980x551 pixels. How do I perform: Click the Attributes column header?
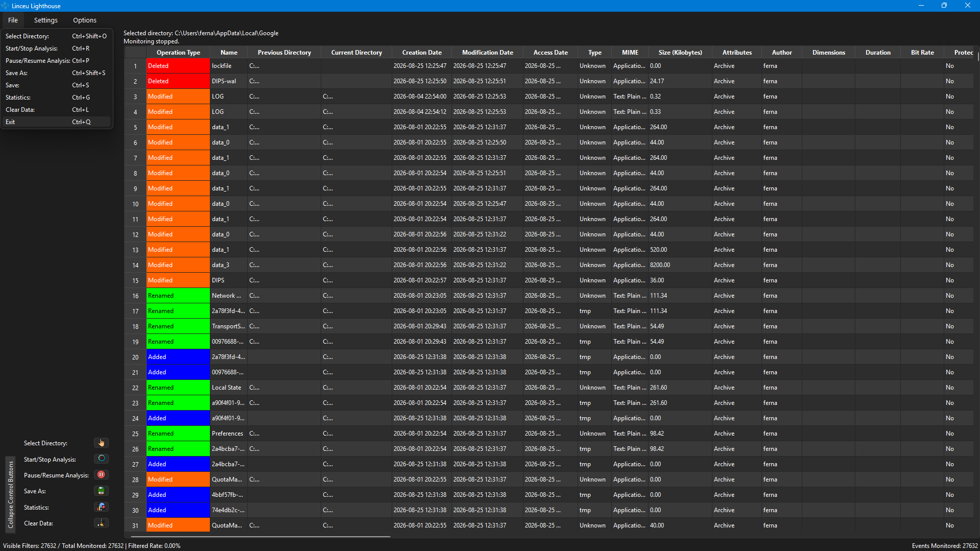tap(737, 53)
